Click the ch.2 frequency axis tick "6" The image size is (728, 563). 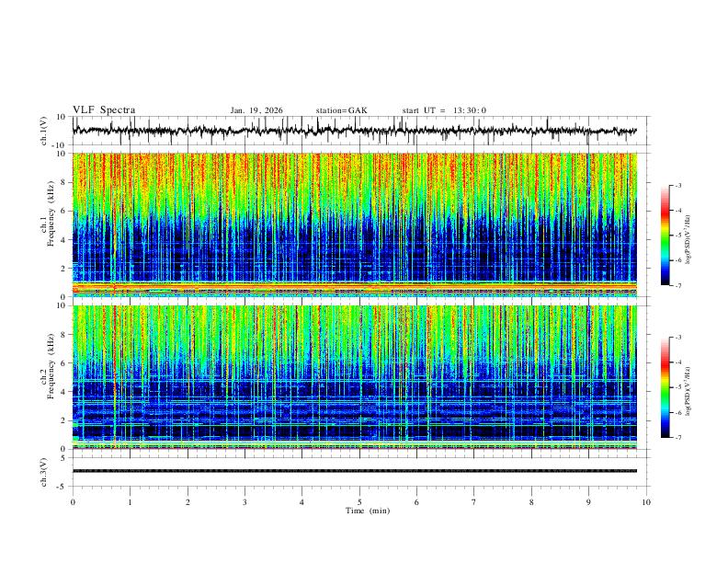64,363
